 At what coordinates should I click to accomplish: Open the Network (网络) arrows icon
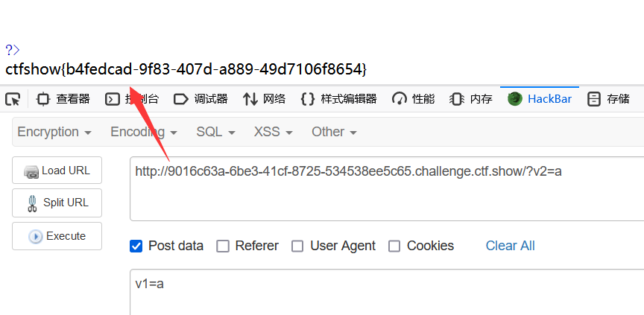click(250, 99)
